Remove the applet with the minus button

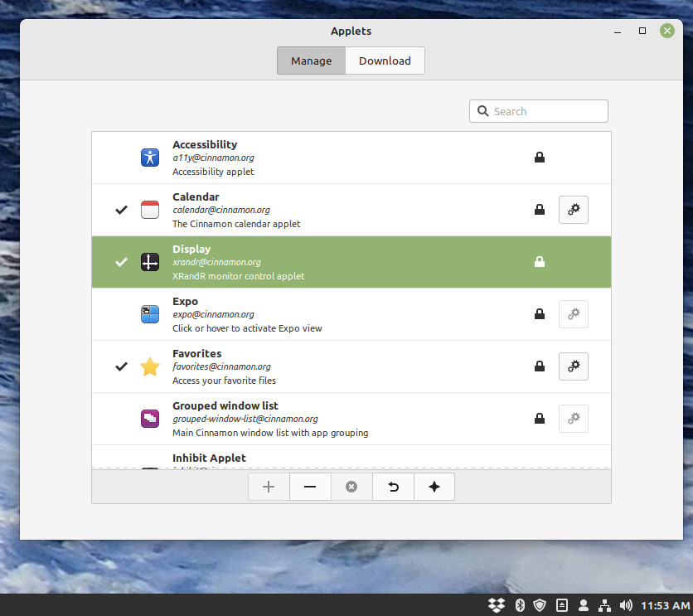[310, 487]
